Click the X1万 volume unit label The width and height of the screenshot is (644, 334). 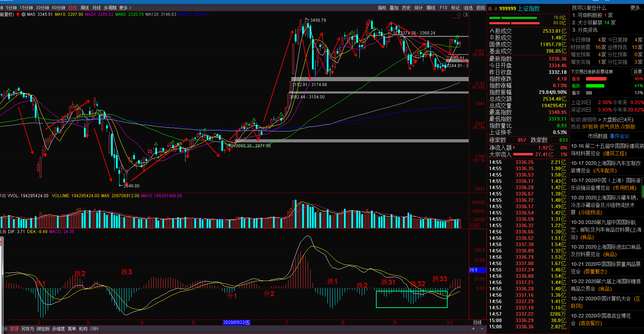point(474,226)
